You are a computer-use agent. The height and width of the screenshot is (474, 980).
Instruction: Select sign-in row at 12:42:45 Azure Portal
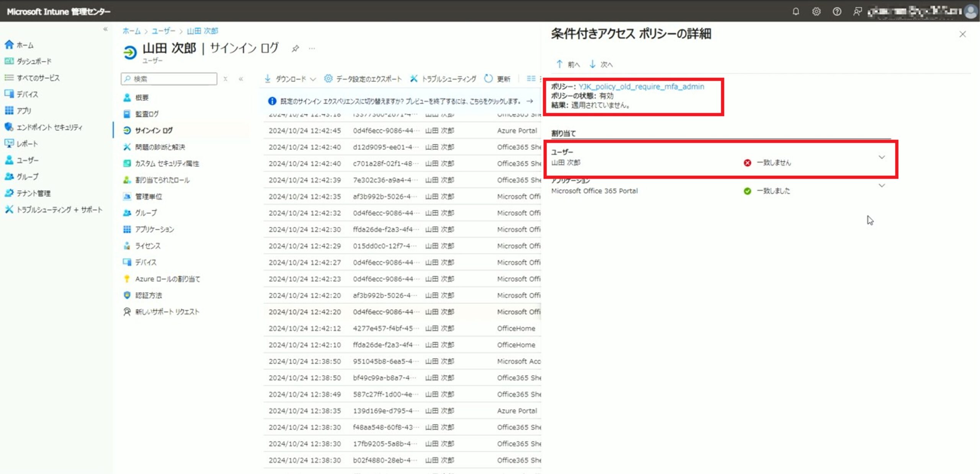[x=402, y=131]
